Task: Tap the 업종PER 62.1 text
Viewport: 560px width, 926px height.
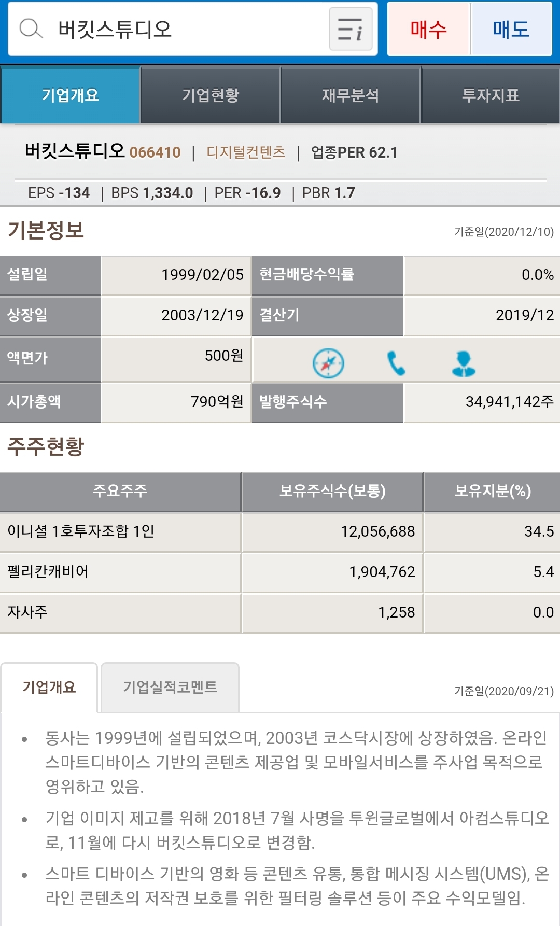Action: (354, 152)
